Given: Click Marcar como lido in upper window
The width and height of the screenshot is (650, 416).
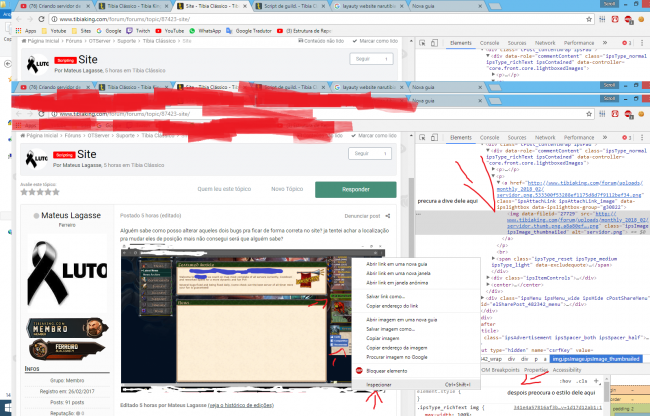Looking at the screenshot, I should [375, 41].
